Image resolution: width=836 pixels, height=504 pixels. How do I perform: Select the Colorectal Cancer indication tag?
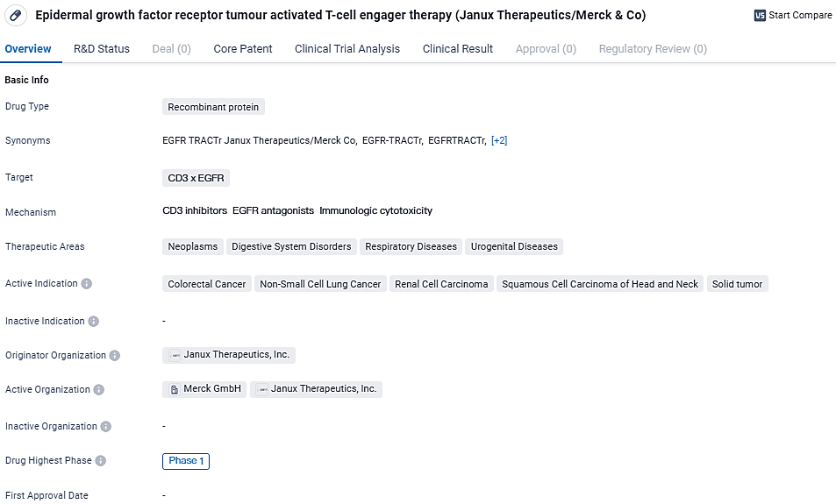coord(207,284)
